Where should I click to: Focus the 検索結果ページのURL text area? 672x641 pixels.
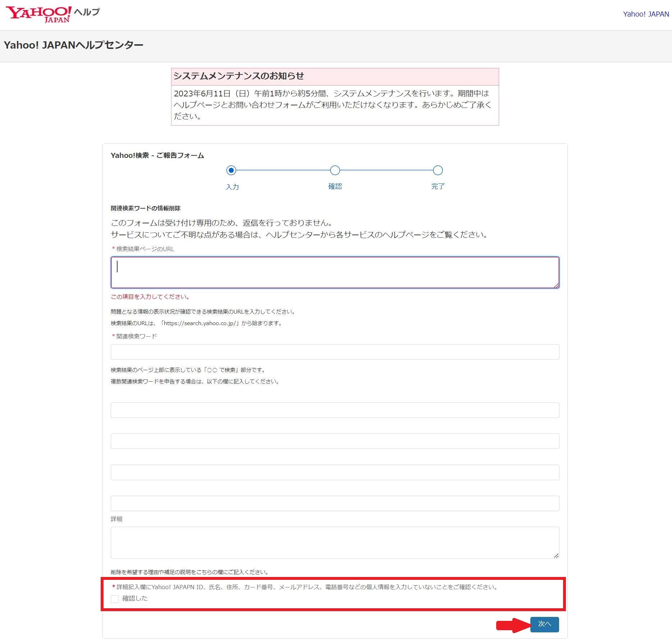pyautogui.click(x=334, y=272)
